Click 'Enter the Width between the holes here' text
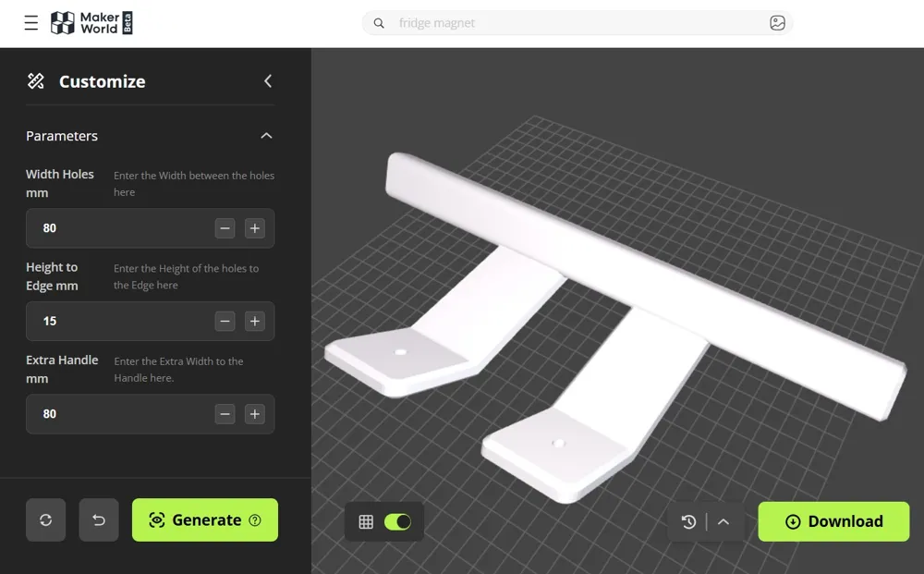The height and width of the screenshot is (574, 924). pyautogui.click(x=194, y=184)
